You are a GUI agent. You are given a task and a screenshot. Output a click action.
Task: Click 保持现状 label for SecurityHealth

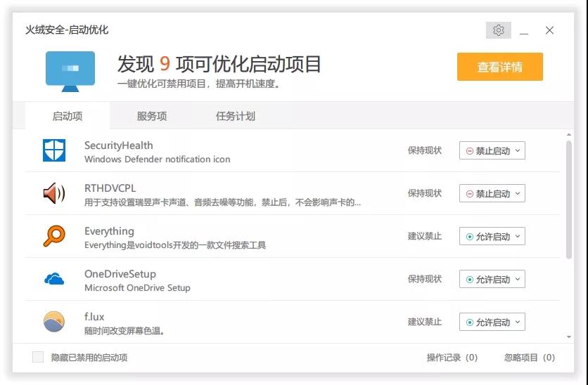[425, 150]
